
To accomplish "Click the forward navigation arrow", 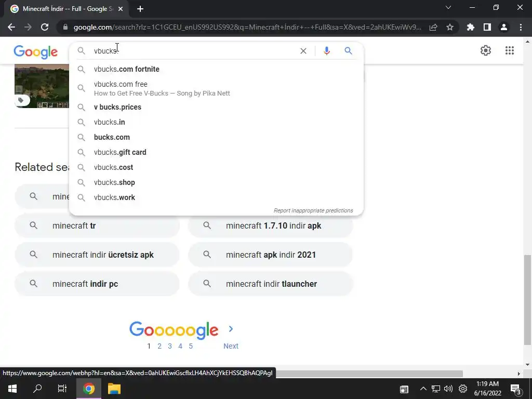I will click(28, 27).
